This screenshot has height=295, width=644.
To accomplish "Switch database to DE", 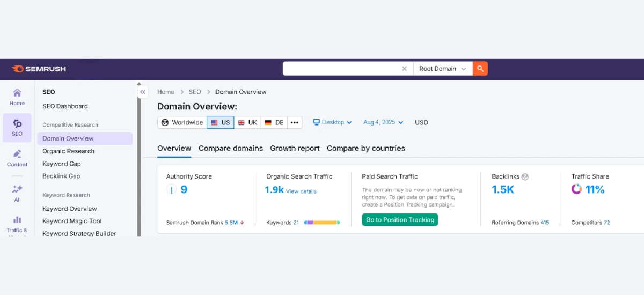I will tap(274, 122).
